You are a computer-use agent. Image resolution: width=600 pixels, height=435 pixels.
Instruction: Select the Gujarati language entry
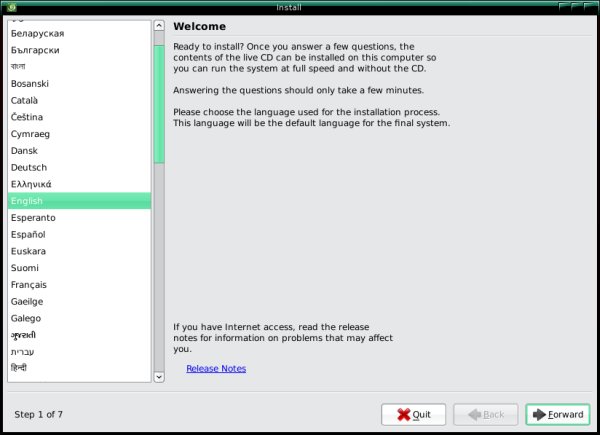79,335
